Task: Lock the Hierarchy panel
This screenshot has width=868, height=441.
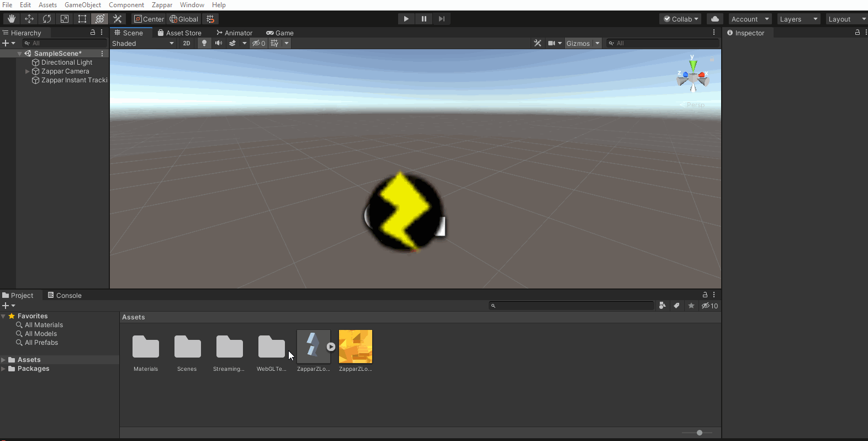Action: click(93, 33)
